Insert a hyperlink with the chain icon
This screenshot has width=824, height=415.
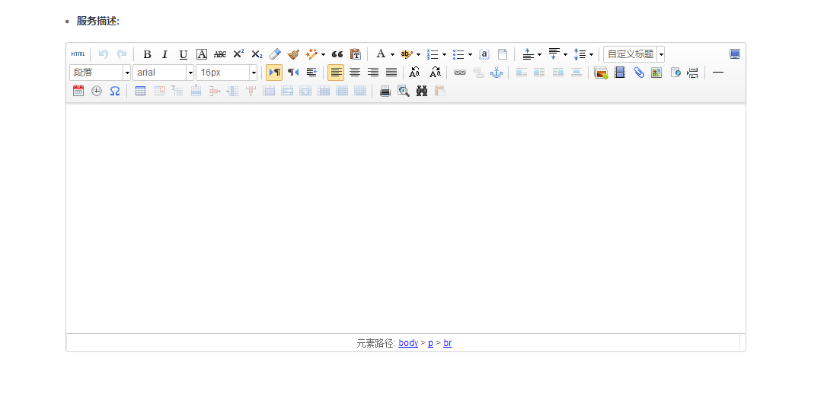(x=460, y=72)
